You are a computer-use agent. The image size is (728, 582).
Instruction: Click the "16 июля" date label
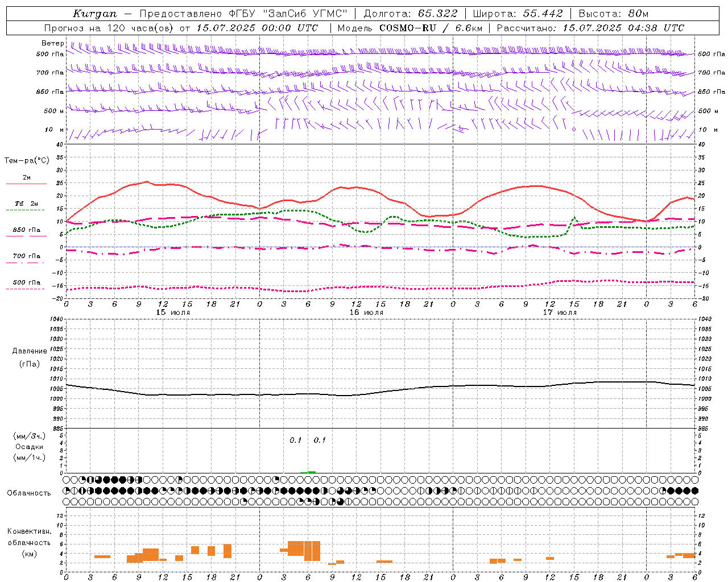tap(366, 312)
